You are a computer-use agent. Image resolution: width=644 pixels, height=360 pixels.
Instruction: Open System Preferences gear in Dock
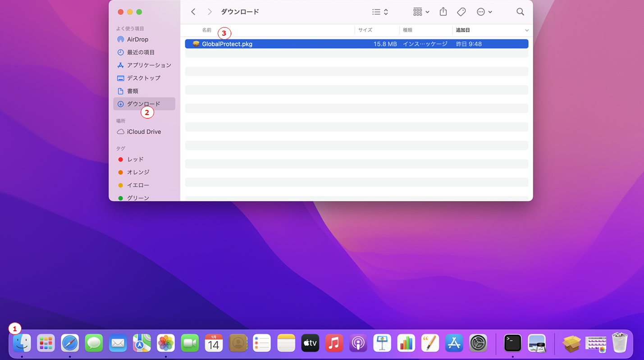click(478, 343)
